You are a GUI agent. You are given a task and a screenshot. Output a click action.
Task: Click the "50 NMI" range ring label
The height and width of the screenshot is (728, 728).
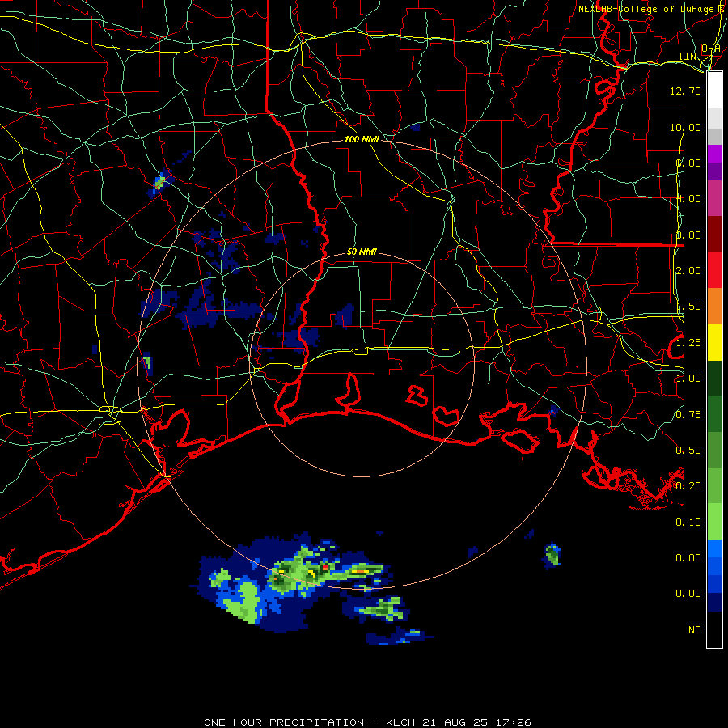[x=362, y=252]
